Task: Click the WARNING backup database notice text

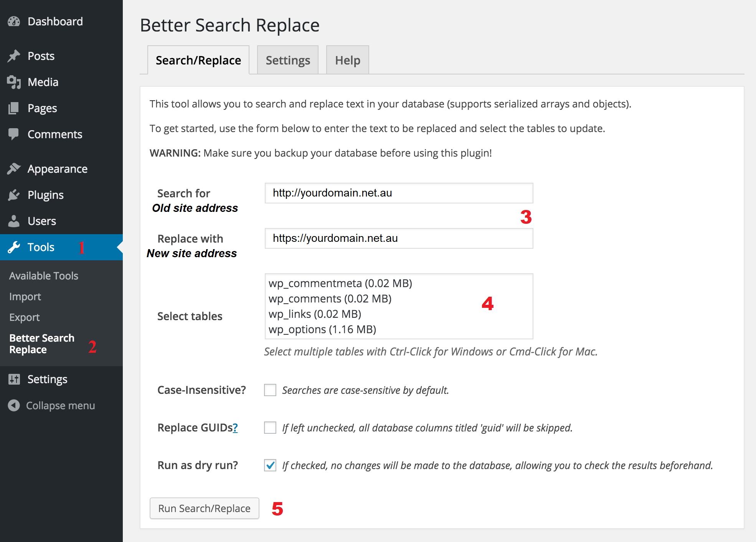Action: [x=321, y=153]
